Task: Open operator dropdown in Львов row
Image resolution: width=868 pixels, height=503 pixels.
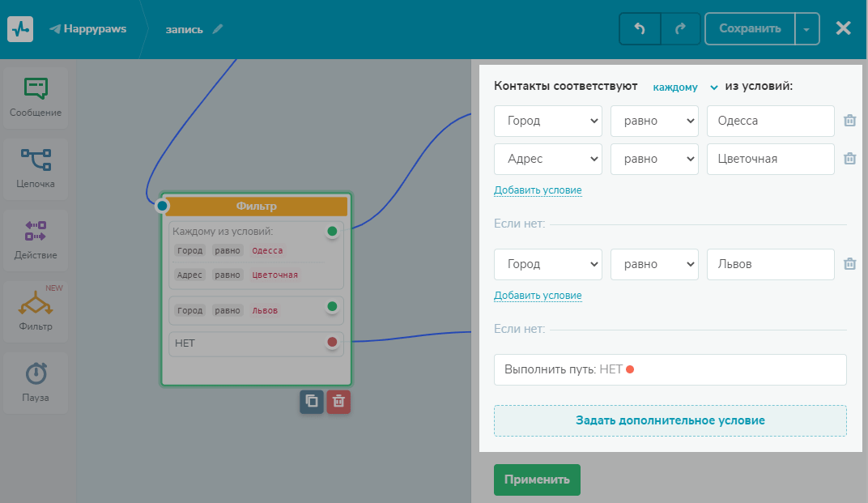Action: 654,264
